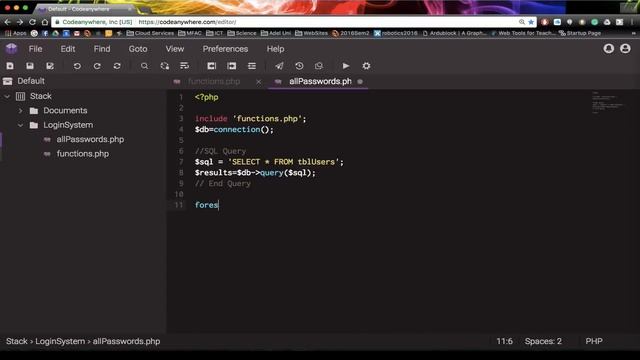
Task: Run the project with play icon
Action: [346, 66]
